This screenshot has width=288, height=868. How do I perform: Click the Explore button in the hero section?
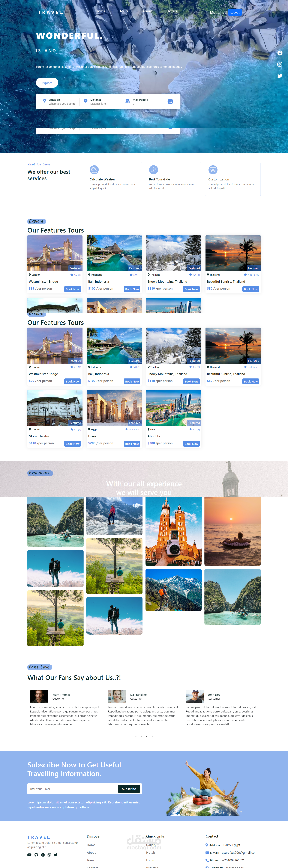[47, 83]
